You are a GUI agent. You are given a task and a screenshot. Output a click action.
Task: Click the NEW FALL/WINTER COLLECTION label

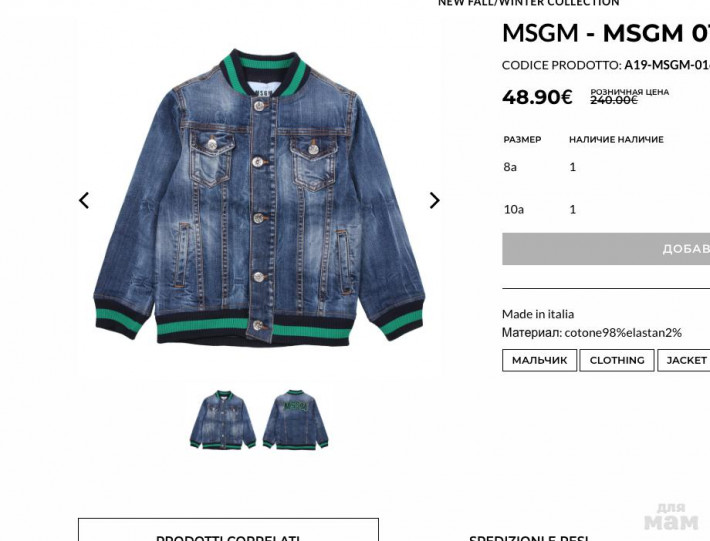tap(528, 3)
